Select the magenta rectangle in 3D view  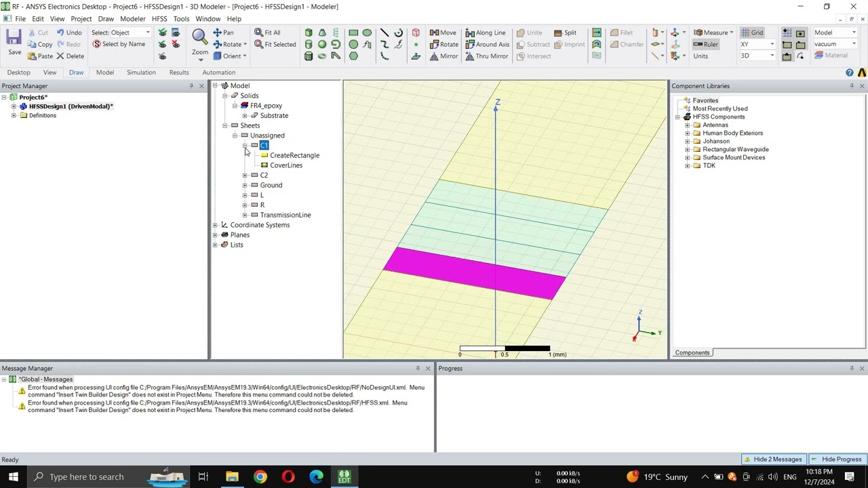click(x=473, y=272)
